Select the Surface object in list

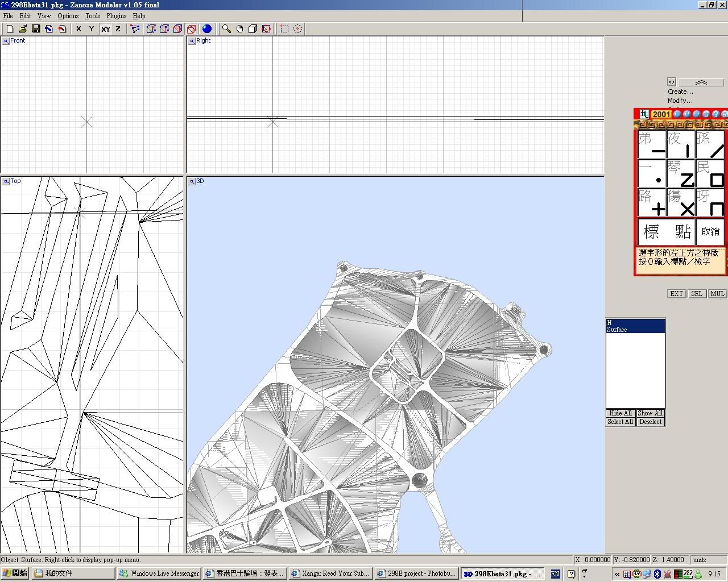(x=617, y=330)
